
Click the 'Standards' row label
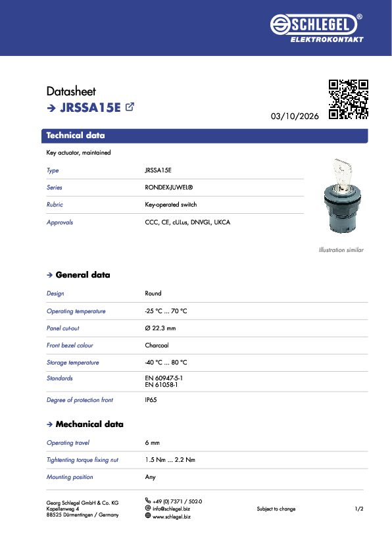pos(59,378)
